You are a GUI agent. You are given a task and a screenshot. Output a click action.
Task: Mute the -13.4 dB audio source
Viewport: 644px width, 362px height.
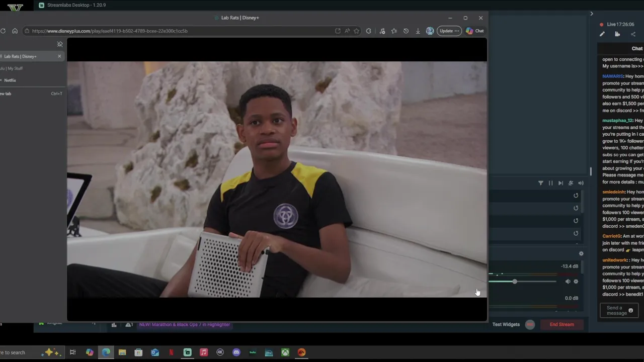click(x=568, y=282)
